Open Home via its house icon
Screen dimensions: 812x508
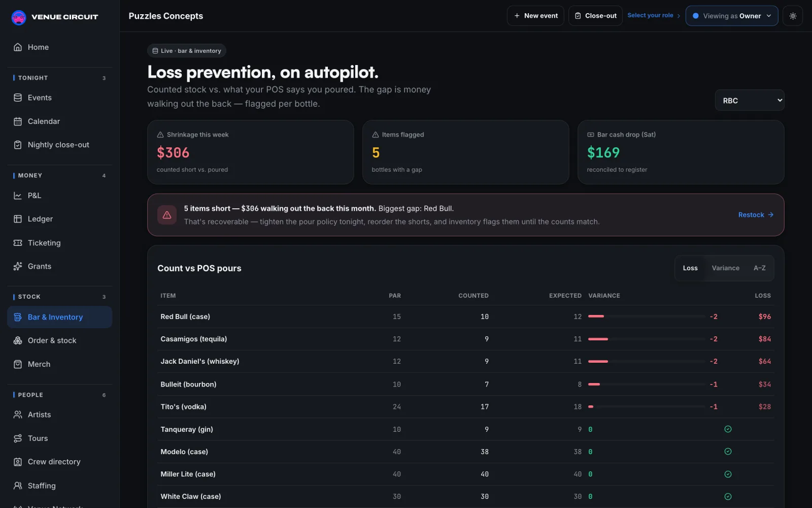(18, 47)
